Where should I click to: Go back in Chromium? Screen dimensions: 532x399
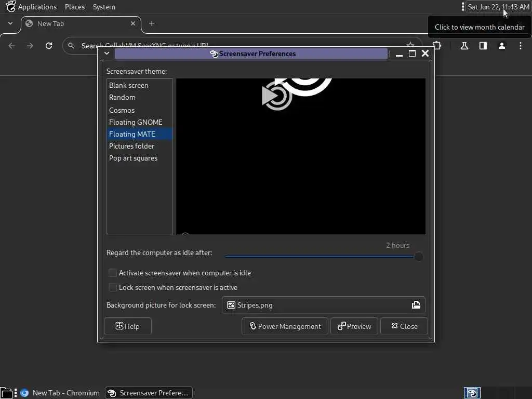point(11,46)
